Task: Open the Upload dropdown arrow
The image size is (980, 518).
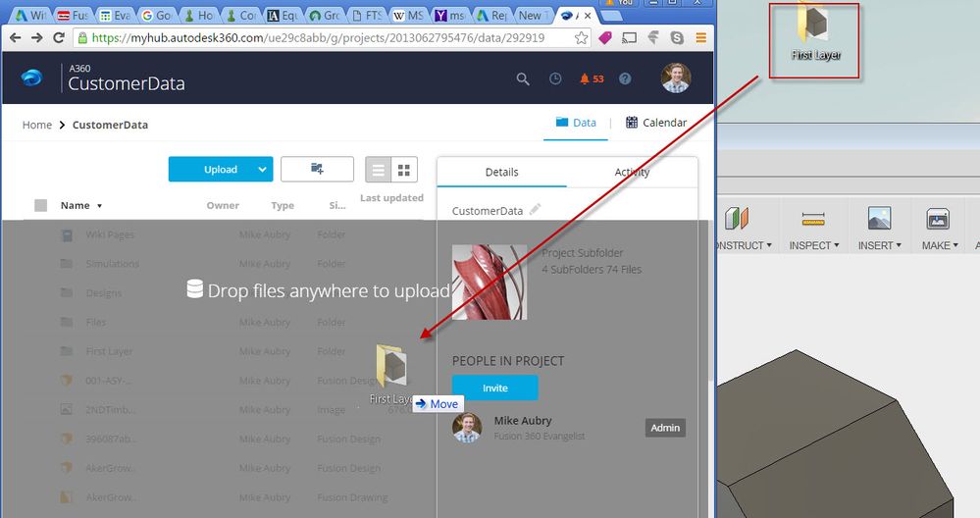Action: [x=263, y=170]
